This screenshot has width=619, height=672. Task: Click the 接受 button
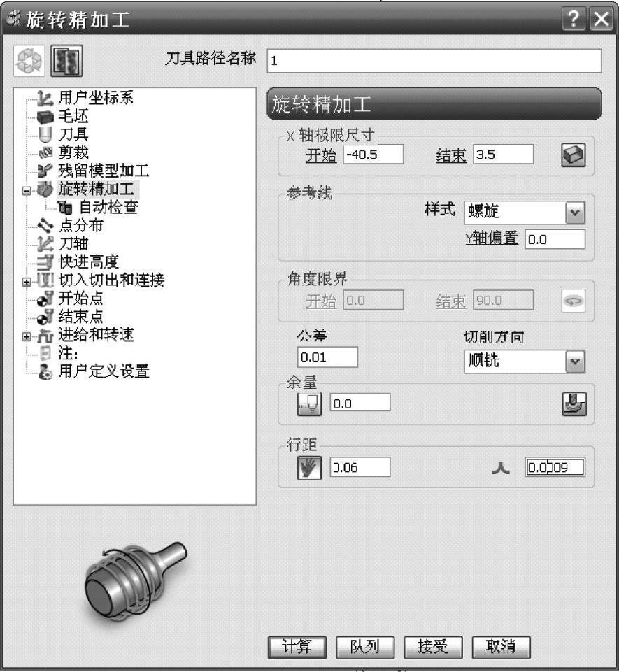click(433, 647)
